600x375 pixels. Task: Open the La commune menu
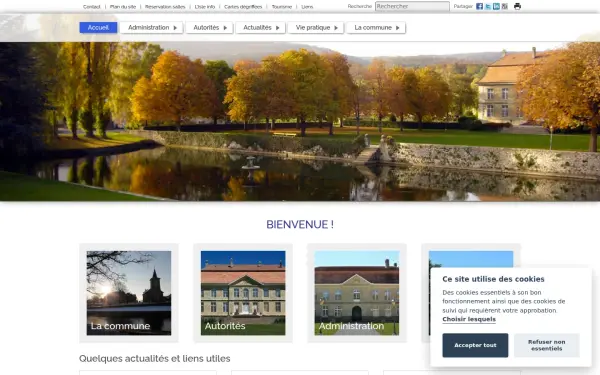(x=376, y=28)
